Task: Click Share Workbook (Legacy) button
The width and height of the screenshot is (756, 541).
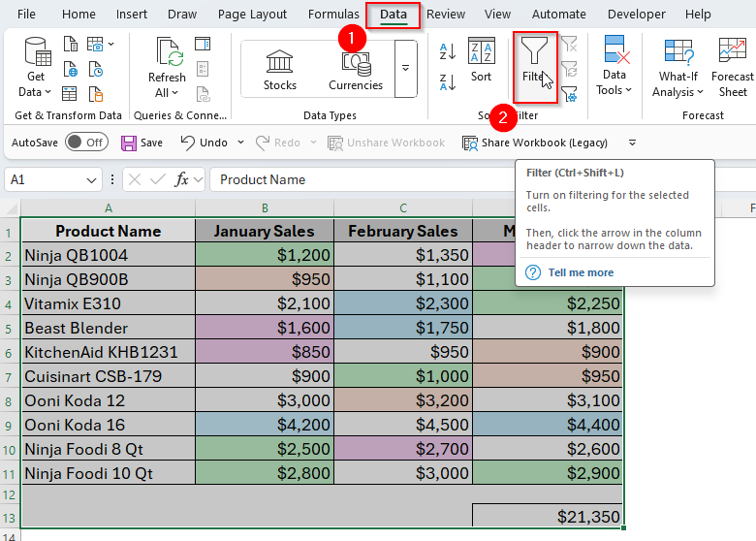Action: click(535, 143)
